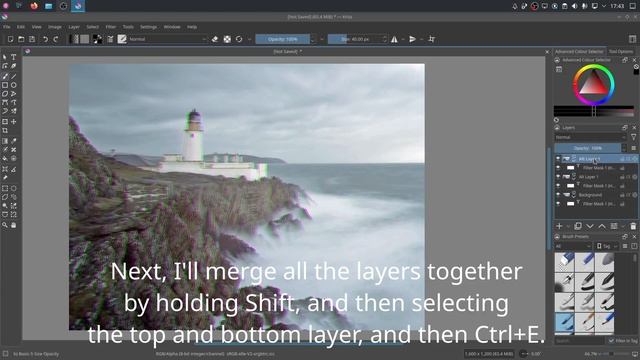Viewport: 640px width, 360px height.
Task: Click the layer properties button in Layers docker
Action: tap(614, 226)
